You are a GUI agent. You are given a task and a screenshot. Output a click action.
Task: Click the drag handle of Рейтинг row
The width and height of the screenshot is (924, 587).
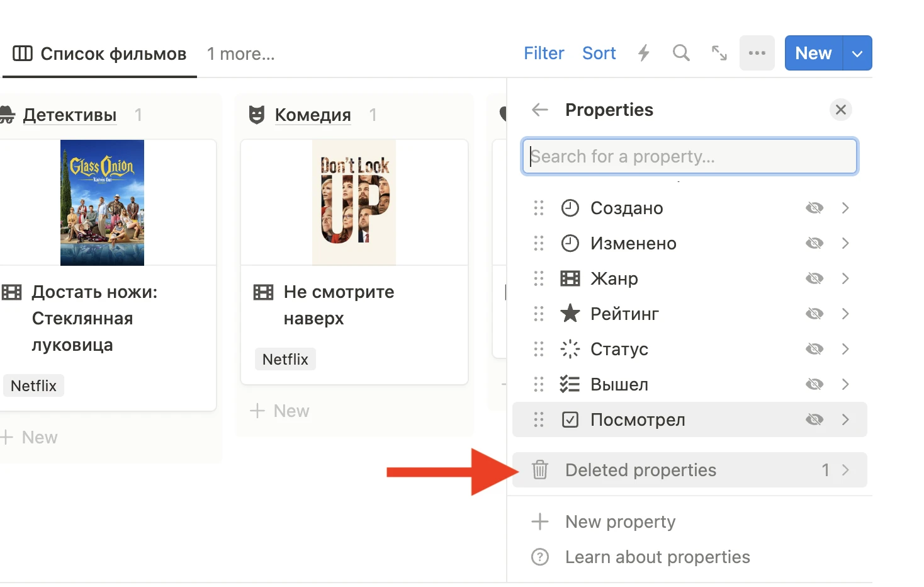538,314
